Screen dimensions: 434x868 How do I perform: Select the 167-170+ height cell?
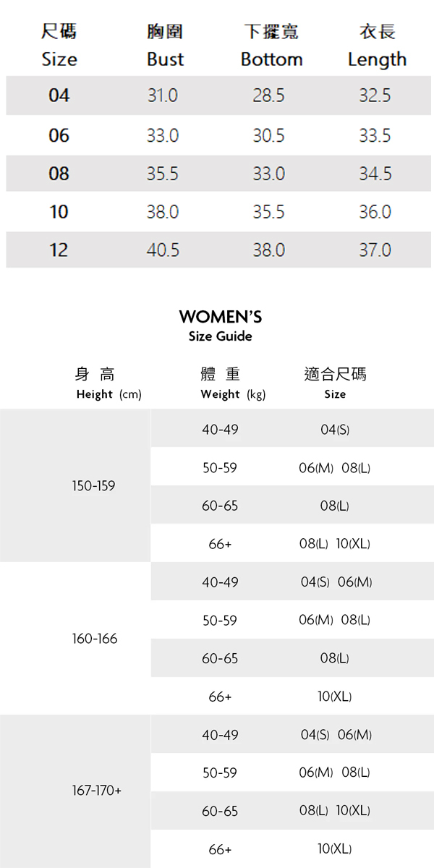pos(96,791)
